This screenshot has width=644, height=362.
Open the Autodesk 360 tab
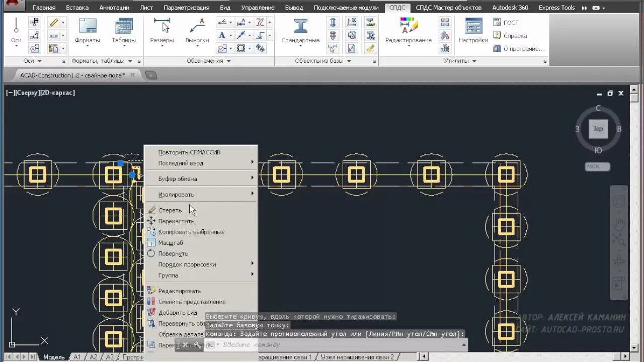[x=510, y=8]
